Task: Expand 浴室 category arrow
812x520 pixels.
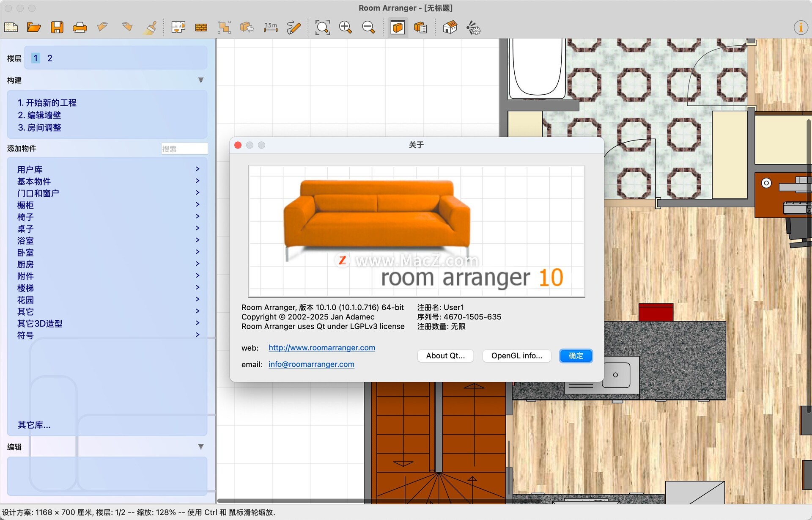Action: [198, 240]
